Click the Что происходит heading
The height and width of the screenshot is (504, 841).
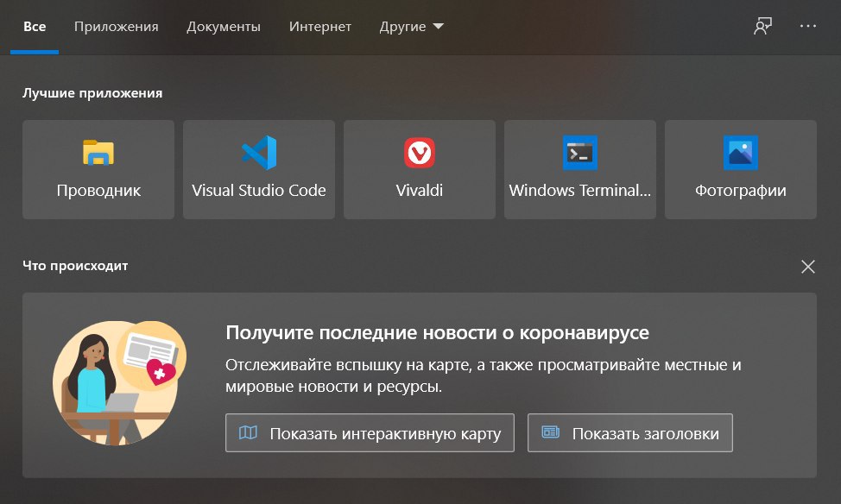[x=75, y=266]
